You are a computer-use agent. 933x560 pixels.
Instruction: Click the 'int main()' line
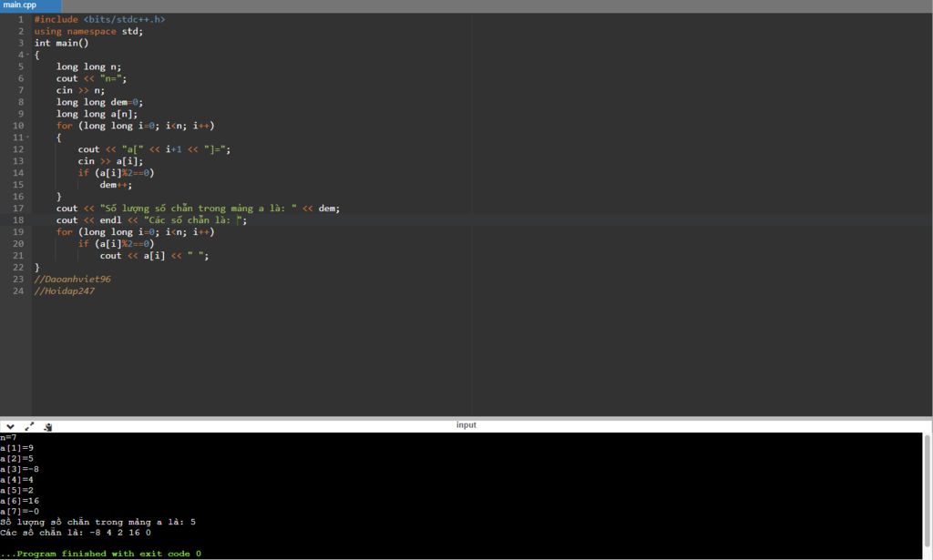tap(61, 43)
